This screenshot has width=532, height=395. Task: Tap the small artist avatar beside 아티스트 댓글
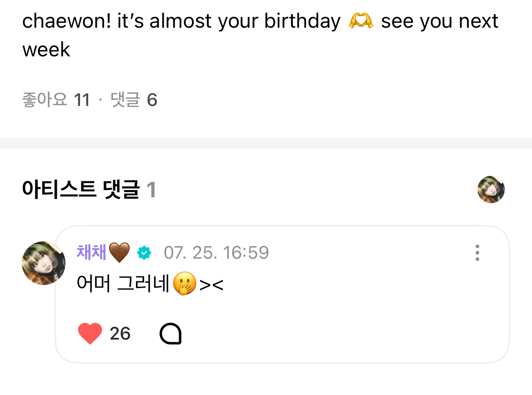pyautogui.click(x=491, y=190)
